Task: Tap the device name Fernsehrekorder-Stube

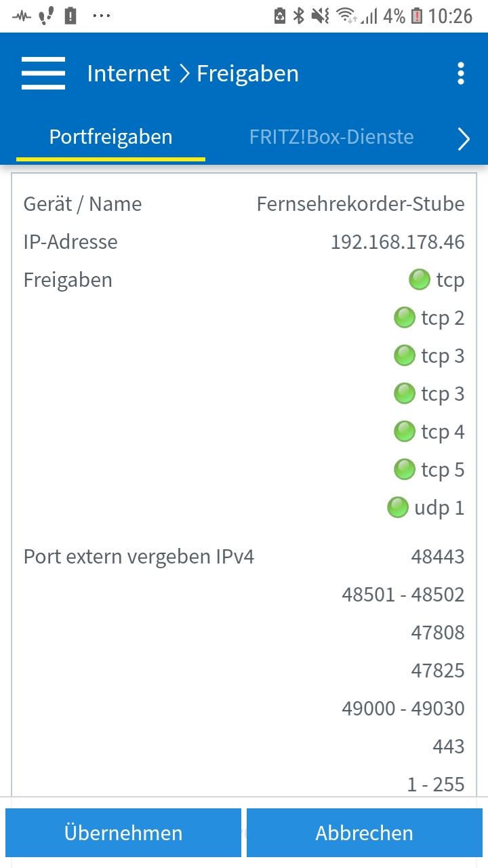Action: pyautogui.click(x=361, y=204)
